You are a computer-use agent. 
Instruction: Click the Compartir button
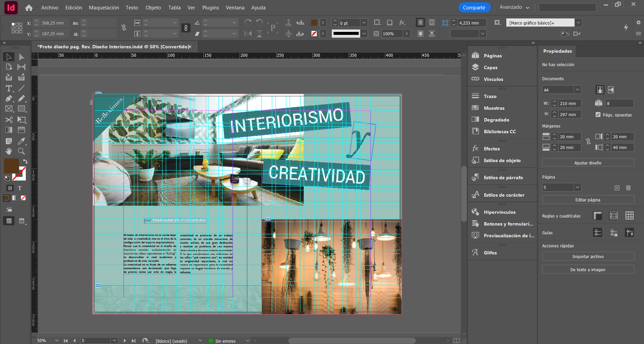coord(474,8)
